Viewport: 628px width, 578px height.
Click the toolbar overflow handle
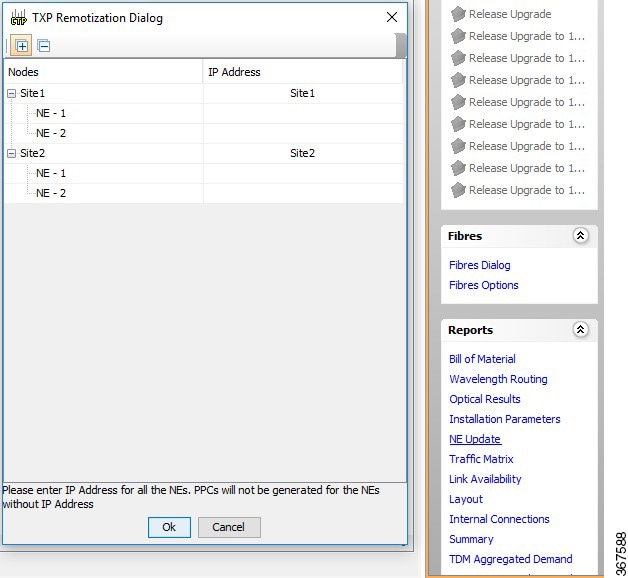(400, 45)
